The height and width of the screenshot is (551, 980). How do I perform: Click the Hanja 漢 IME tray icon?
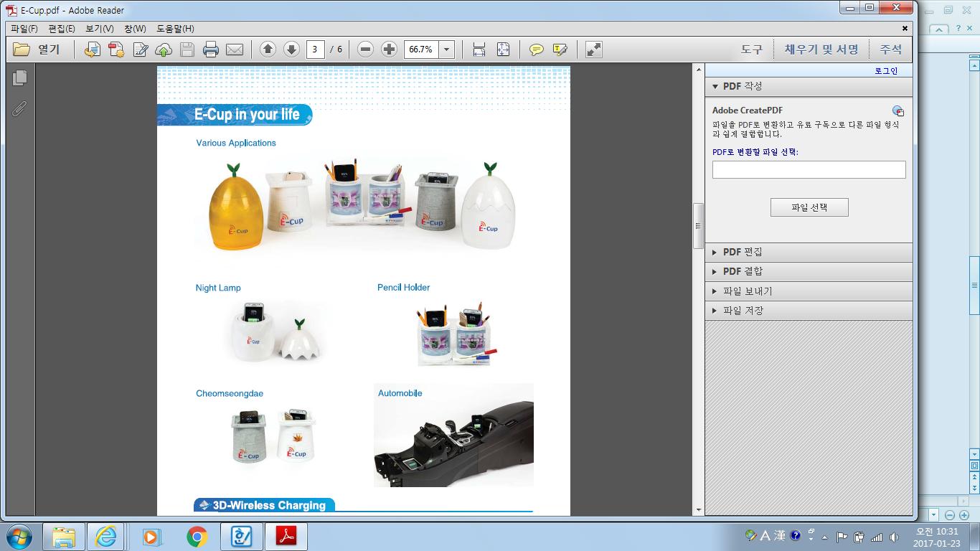tap(779, 535)
